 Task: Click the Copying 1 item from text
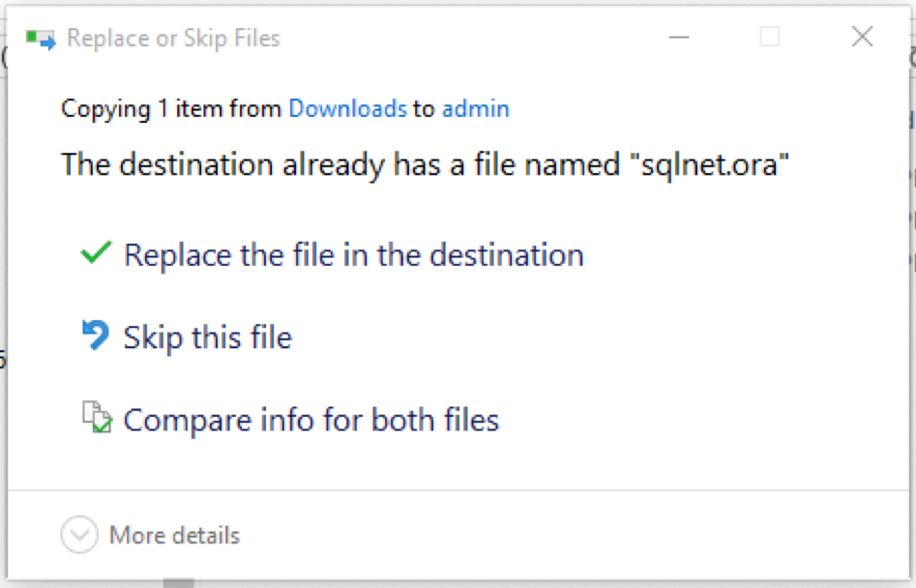tap(172, 109)
